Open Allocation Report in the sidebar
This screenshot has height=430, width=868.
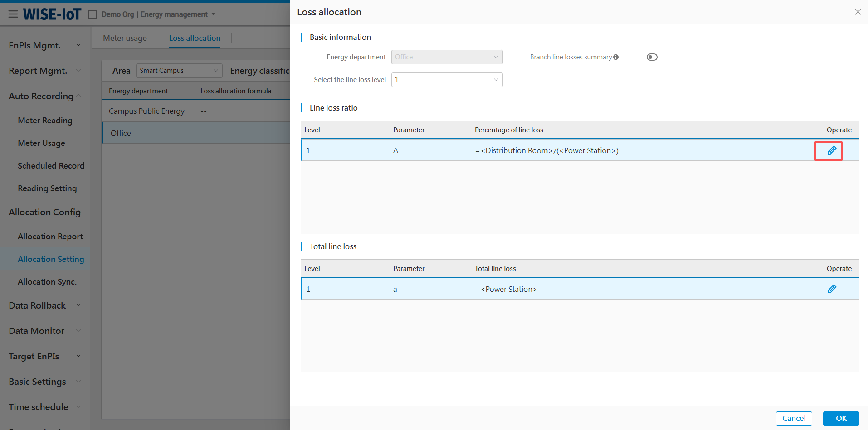(x=50, y=237)
